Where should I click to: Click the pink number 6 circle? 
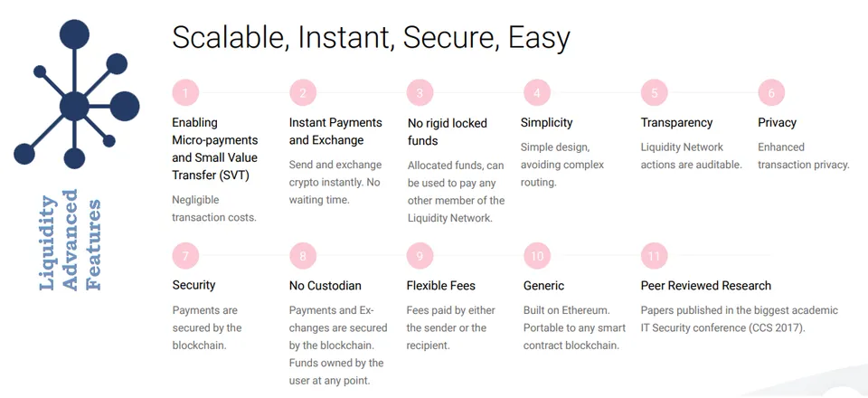click(771, 93)
